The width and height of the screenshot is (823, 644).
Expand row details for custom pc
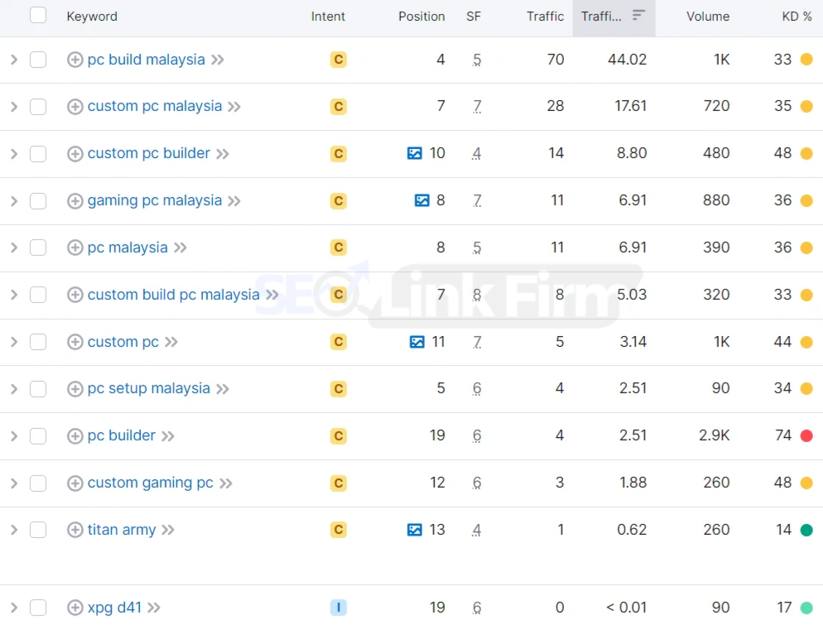[x=14, y=342]
